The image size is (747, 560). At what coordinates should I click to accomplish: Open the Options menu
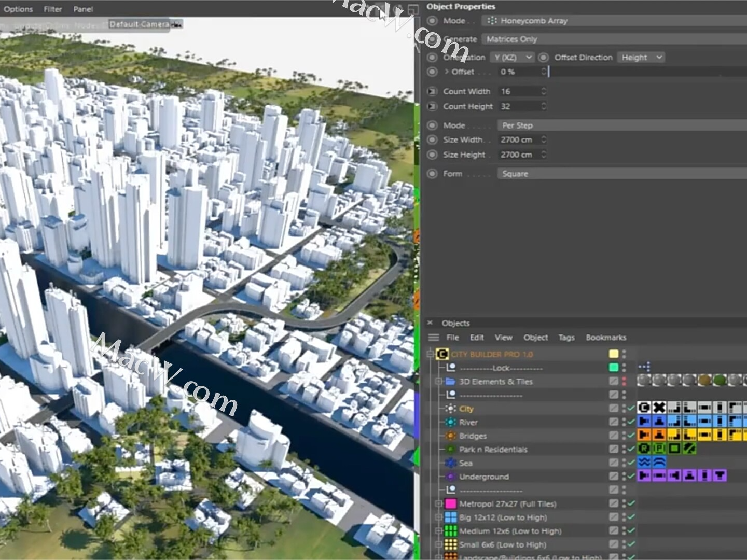[18, 9]
